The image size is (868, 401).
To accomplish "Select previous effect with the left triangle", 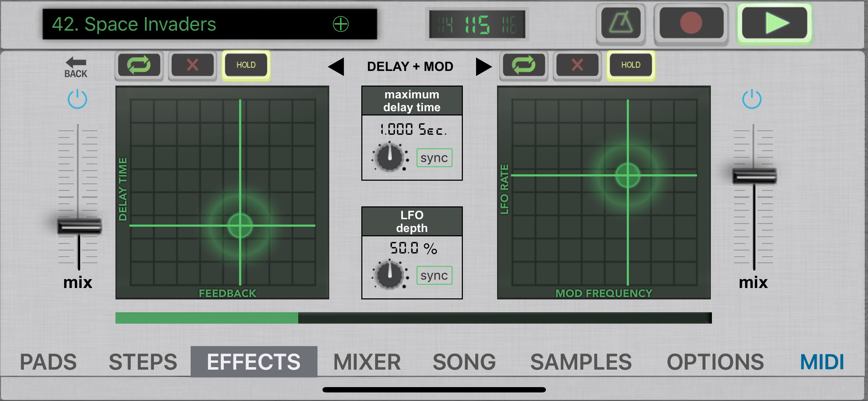I will pyautogui.click(x=336, y=67).
